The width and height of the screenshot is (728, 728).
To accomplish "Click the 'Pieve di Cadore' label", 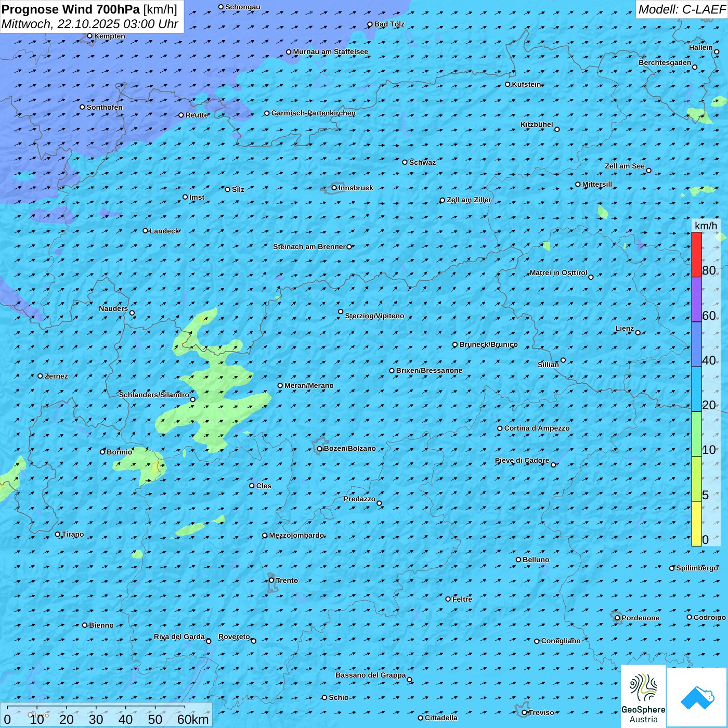I will (522, 460).
